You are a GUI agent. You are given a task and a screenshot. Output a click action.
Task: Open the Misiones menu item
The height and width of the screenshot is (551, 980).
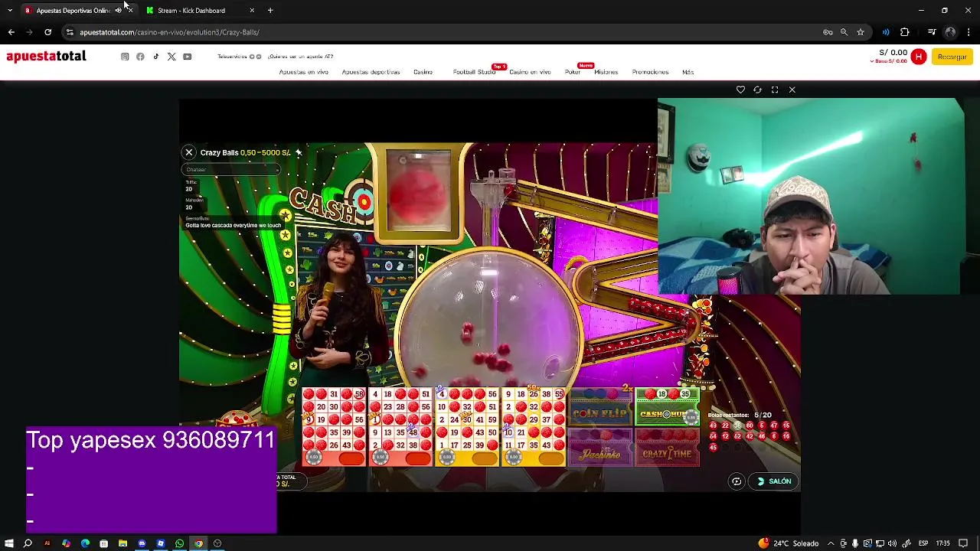[x=606, y=72]
